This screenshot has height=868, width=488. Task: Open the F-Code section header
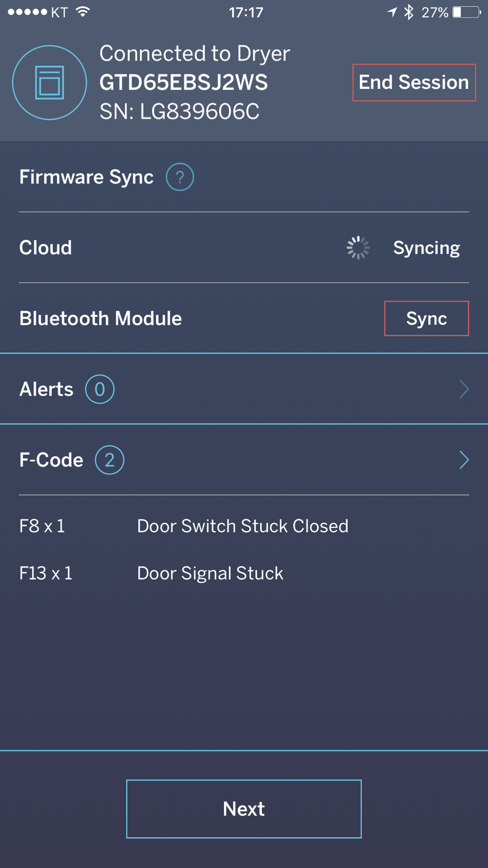pyautogui.click(x=244, y=460)
